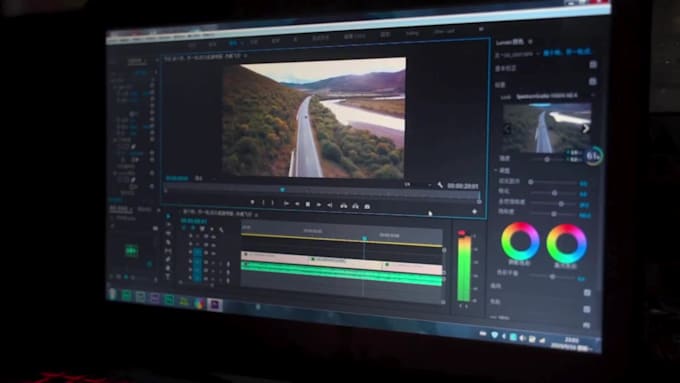Viewport: 680px width, 383px height.
Task: Select the Hand tool
Action: click(x=168, y=268)
